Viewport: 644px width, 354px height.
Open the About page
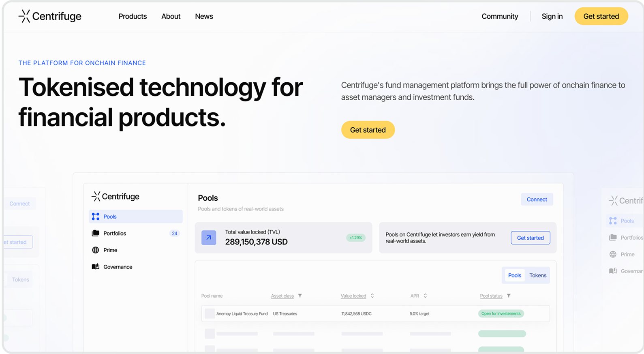[171, 16]
